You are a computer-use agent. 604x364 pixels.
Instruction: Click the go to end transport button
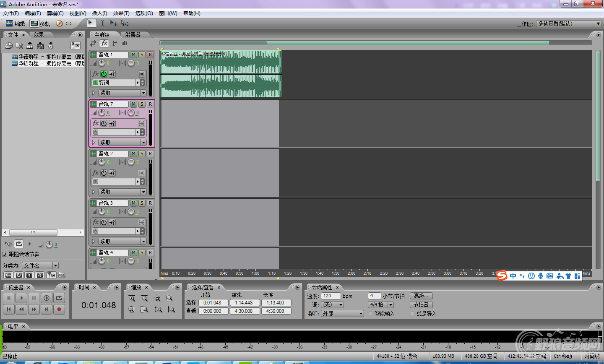coord(47,309)
